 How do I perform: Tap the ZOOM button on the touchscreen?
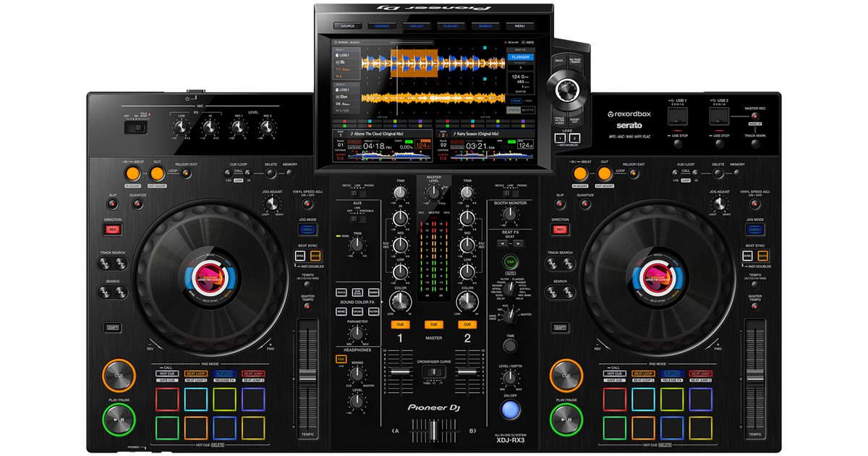coord(516,101)
